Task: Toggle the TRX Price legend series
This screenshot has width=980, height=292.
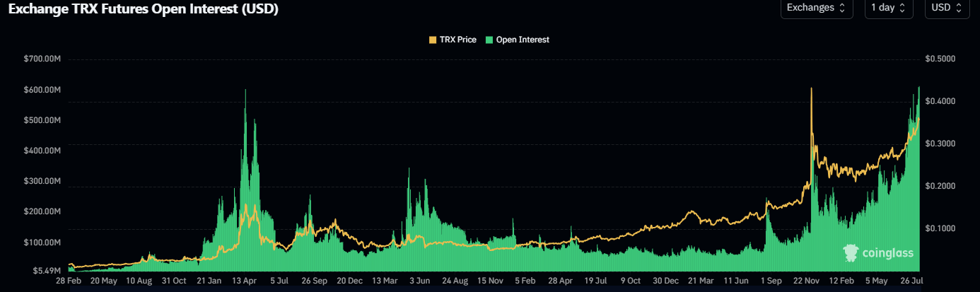Action: point(453,40)
